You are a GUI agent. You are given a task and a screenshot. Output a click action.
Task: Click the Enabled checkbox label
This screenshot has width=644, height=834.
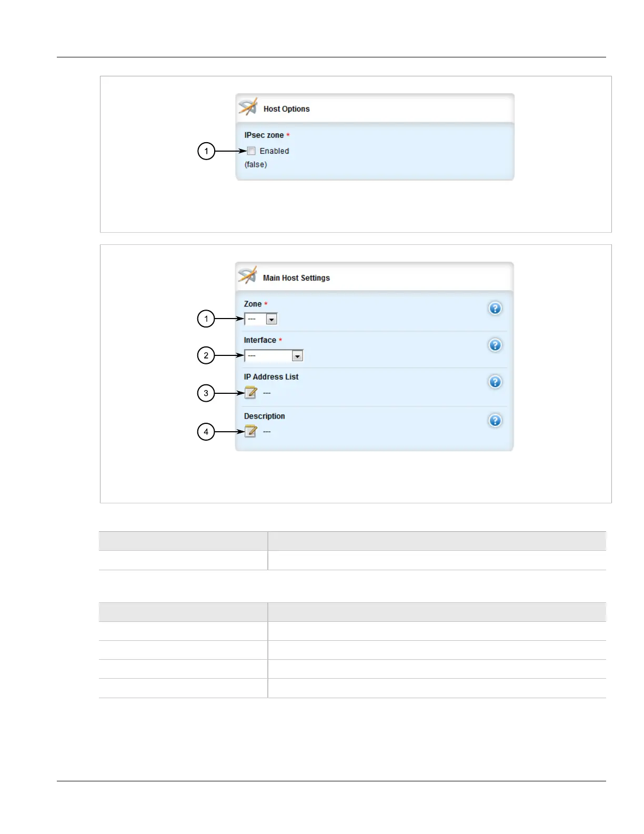274,151
